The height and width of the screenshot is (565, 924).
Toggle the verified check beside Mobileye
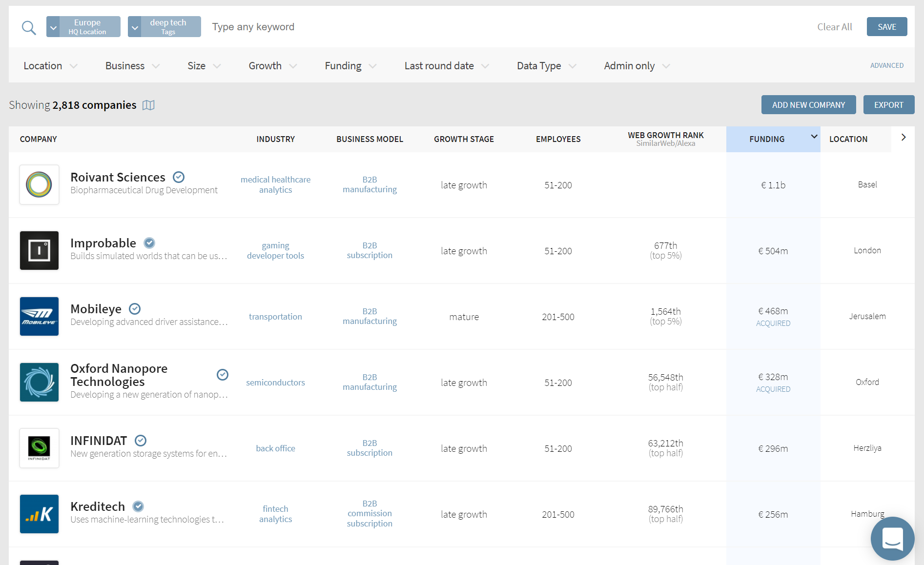pos(135,309)
